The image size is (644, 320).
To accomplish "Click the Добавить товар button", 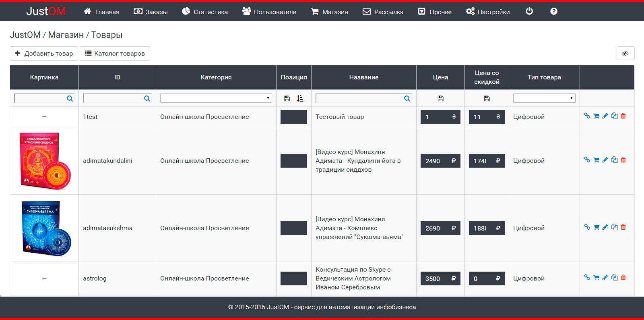I will tap(44, 54).
